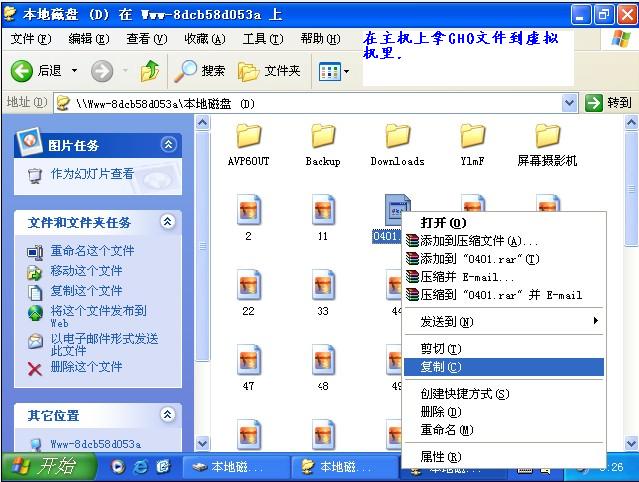Select the Downloads folder icon
The width and height of the screenshot is (639, 482).
397,137
